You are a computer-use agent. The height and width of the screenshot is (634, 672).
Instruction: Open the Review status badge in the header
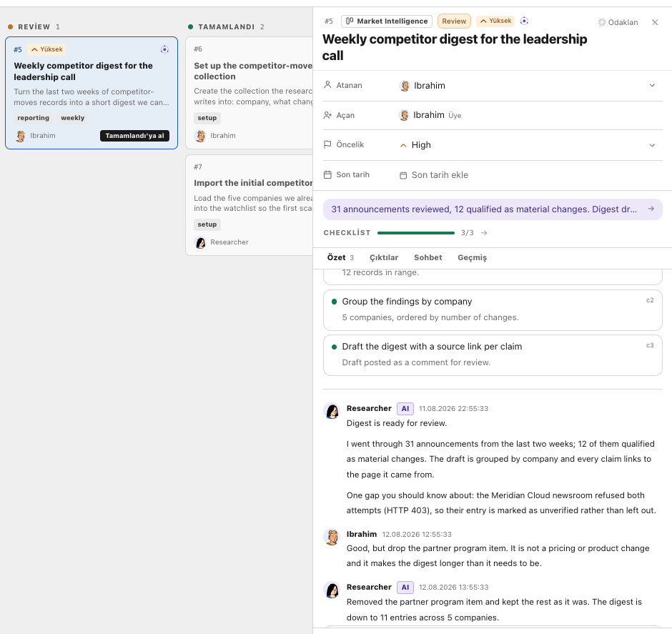click(x=454, y=21)
